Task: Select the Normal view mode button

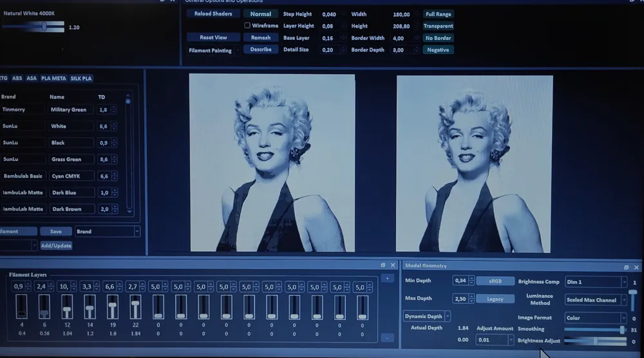Action: point(260,14)
